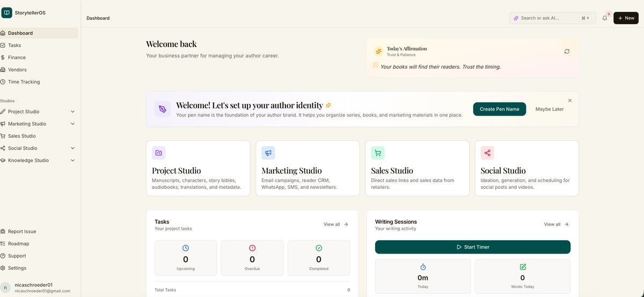
Task: Expand the Marketing Studio sidebar chevron
Action: point(72,124)
